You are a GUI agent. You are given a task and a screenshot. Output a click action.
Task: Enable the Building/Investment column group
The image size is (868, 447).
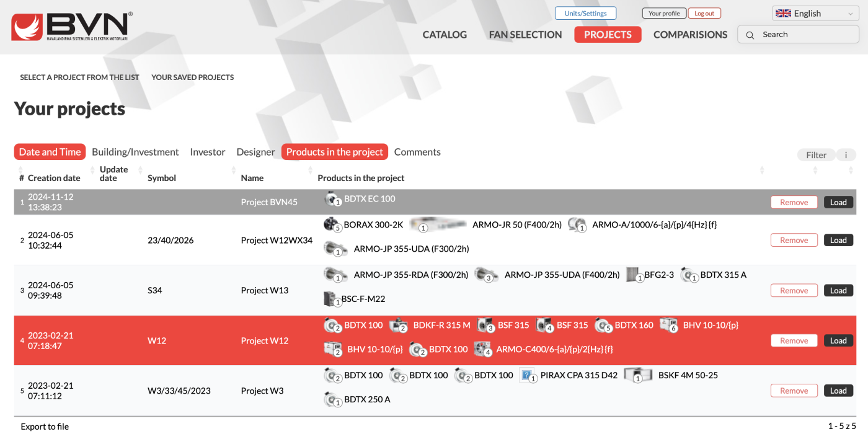pyautogui.click(x=135, y=152)
